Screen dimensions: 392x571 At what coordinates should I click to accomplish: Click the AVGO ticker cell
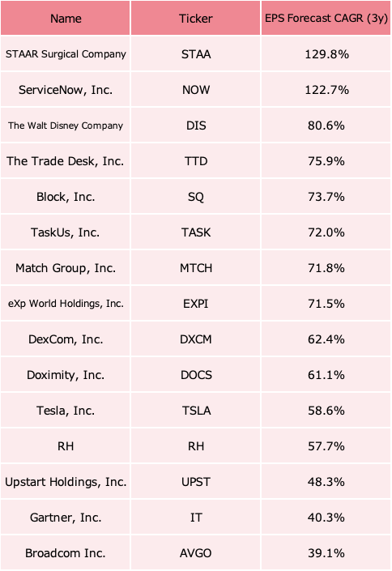pyautogui.click(x=196, y=553)
